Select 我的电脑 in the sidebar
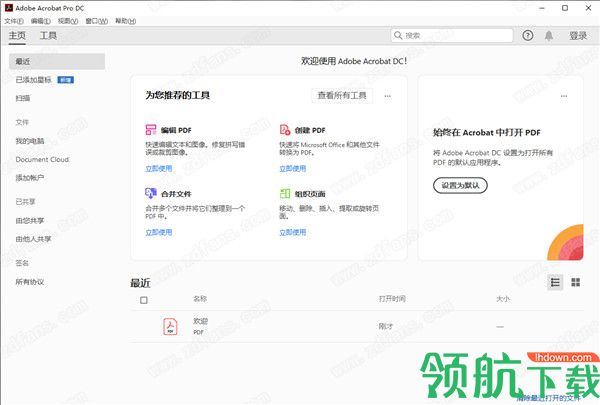 coord(30,141)
